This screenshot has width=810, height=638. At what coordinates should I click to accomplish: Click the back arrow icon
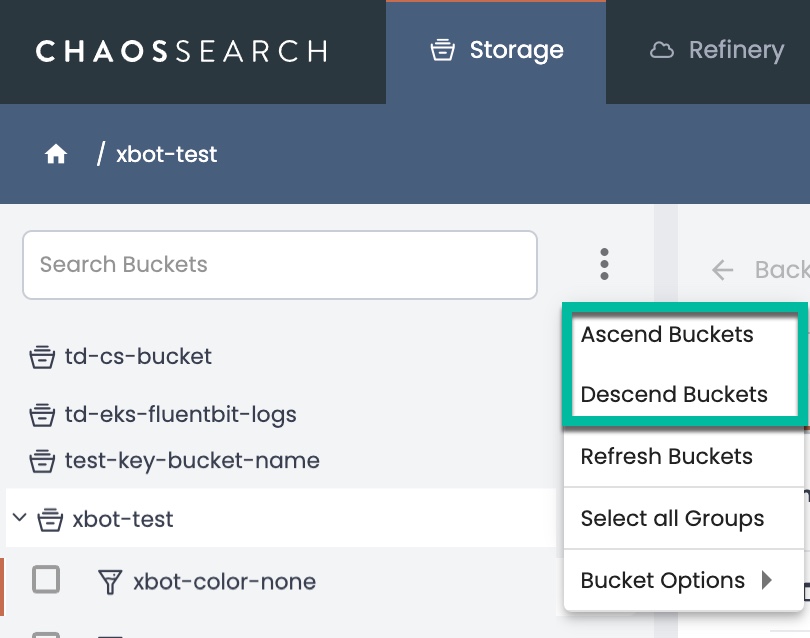click(x=722, y=270)
